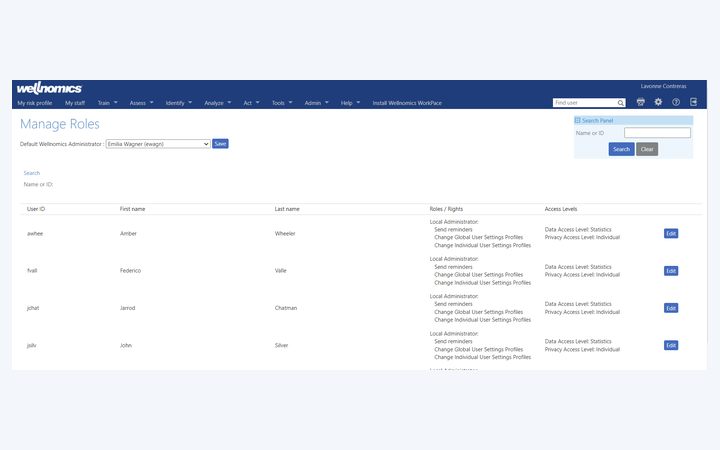Click the Manage Roles heading
The height and width of the screenshot is (450, 720).
tap(60, 124)
